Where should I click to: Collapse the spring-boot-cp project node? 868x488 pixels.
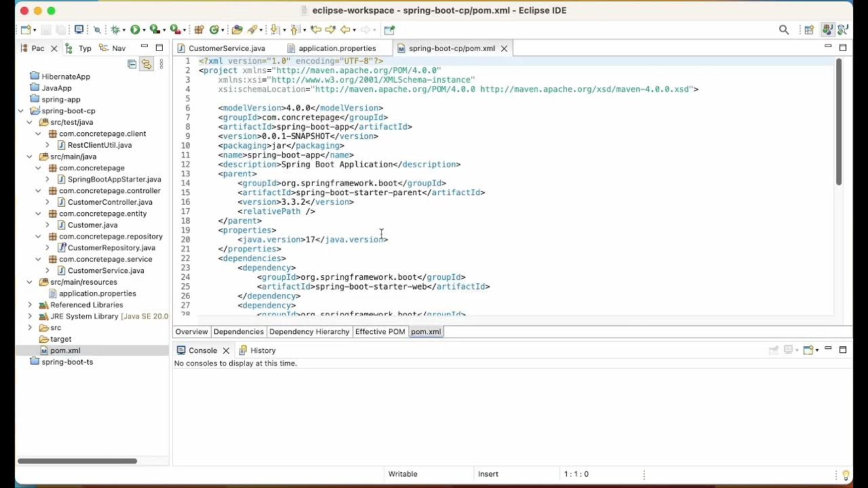[21, 110]
